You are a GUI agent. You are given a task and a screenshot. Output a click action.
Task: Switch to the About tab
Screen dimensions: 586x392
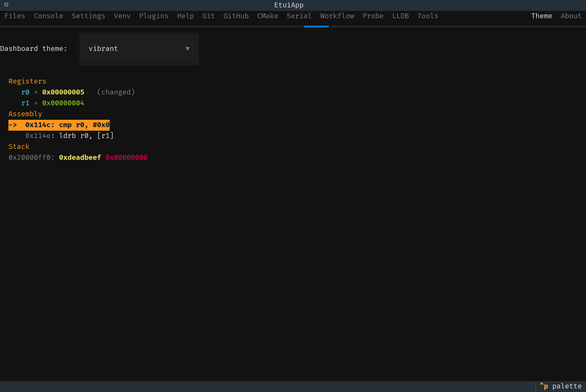(571, 16)
